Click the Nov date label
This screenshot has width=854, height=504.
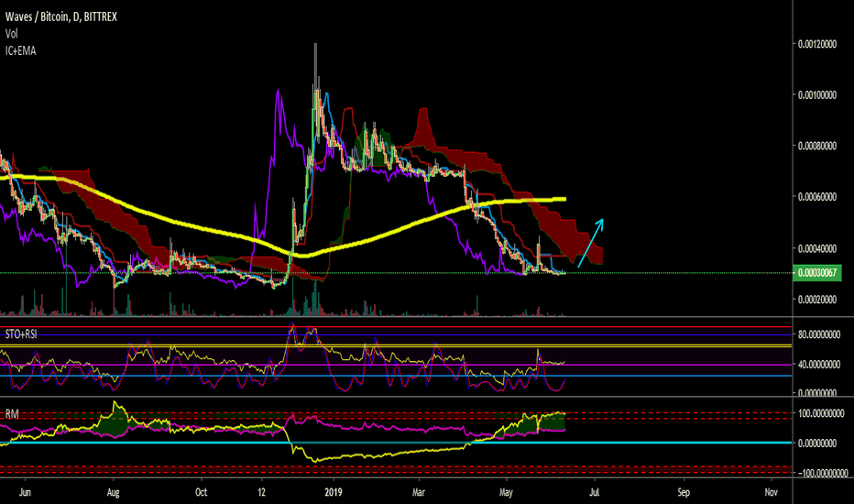coord(771,492)
